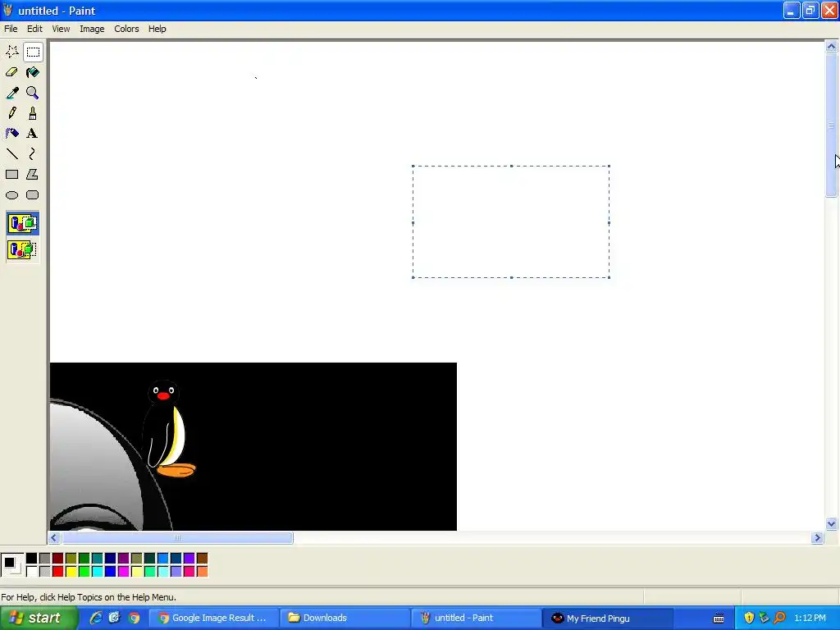Open Downloads folder from taskbar
The width and height of the screenshot is (840, 630).
pos(345,619)
